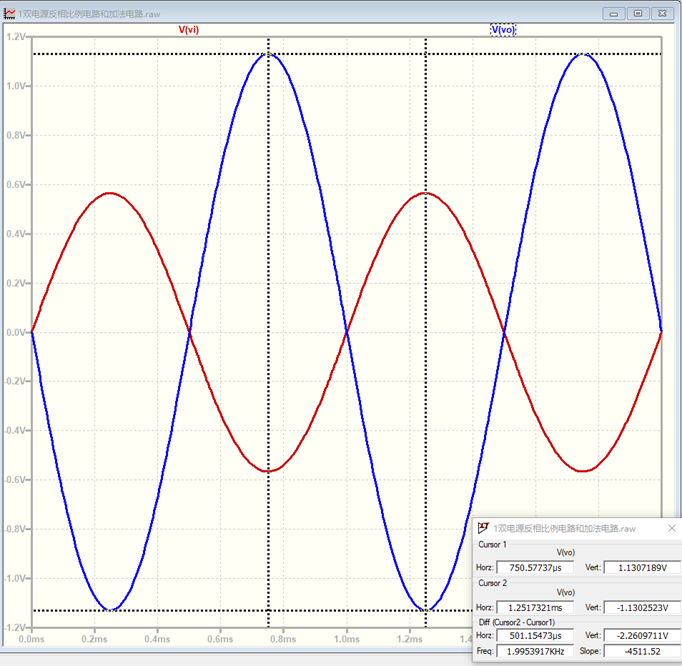The width and height of the screenshot is (682, 666).
Task: Click the -0.6V vertical axis label
Action: pos(15,479)
